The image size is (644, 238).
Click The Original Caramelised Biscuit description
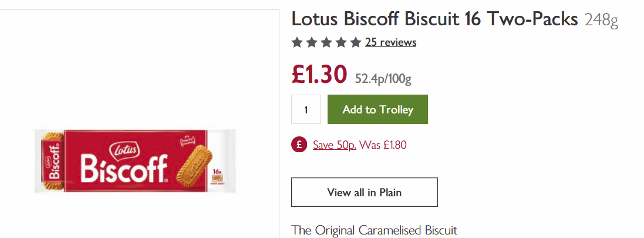click(x=374, y=230)
